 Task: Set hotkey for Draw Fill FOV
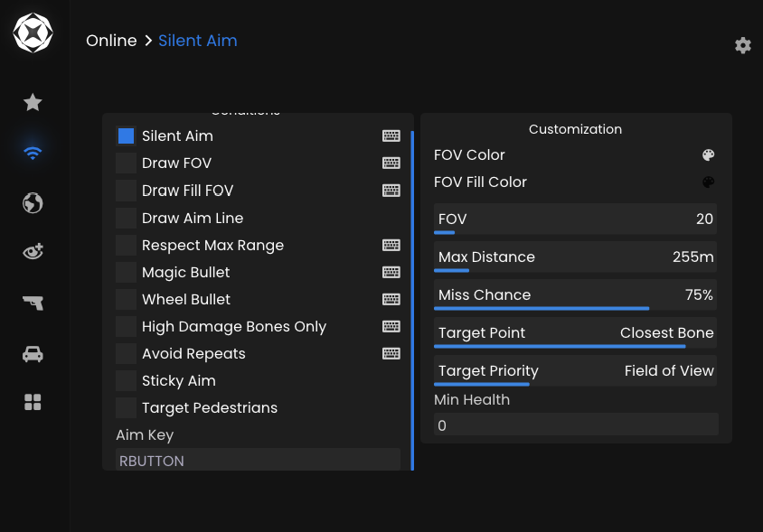coord(391,191)
